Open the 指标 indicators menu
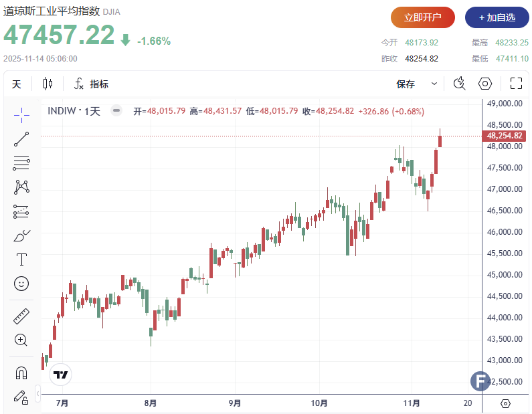The height and width of the screenshot is (414, 532). (92, 84)
